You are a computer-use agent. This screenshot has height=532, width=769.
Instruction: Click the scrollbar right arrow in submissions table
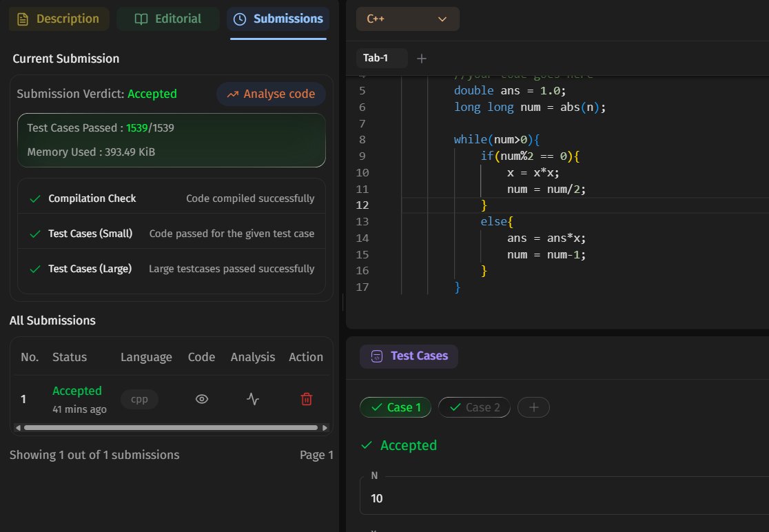(x=325, y=427)
